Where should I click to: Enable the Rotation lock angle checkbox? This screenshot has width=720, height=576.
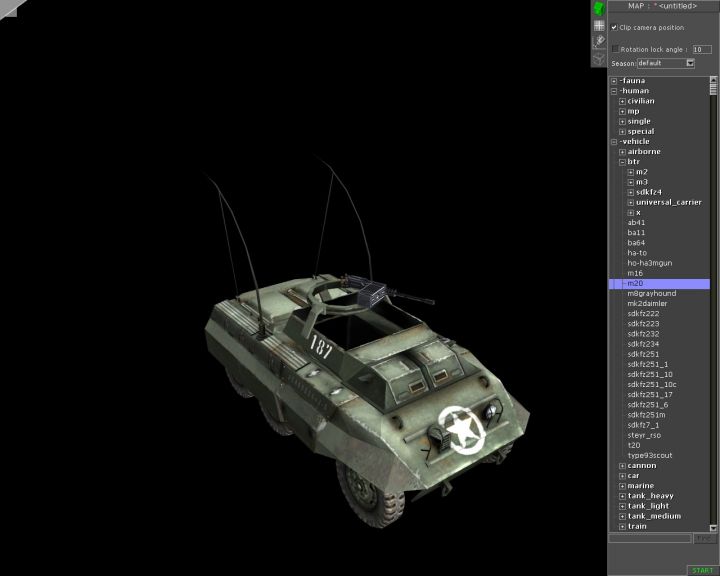[x=615, y=48]
